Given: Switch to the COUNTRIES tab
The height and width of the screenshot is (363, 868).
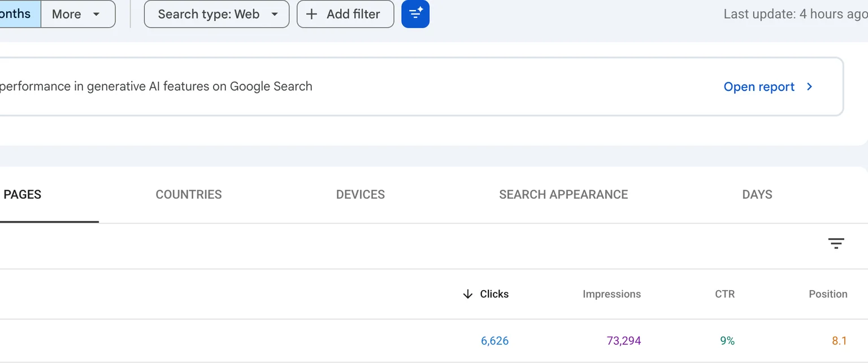Looking at the screenshot, I should [x=189, y=195].
